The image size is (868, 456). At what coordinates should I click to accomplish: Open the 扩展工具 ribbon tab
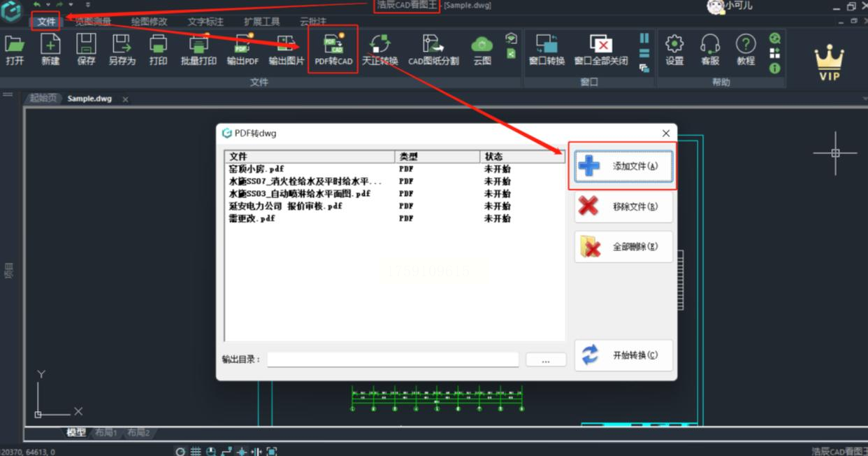(x=262, y=22)
